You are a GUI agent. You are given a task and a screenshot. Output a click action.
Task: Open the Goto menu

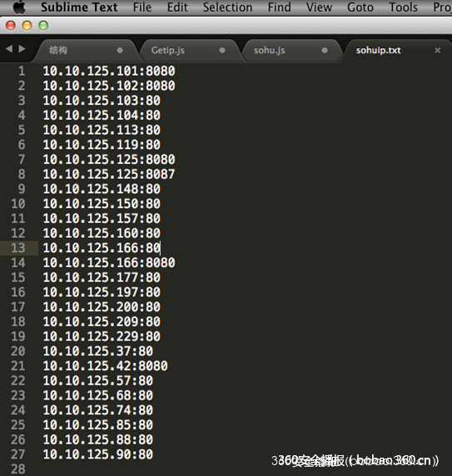[360, 7]
